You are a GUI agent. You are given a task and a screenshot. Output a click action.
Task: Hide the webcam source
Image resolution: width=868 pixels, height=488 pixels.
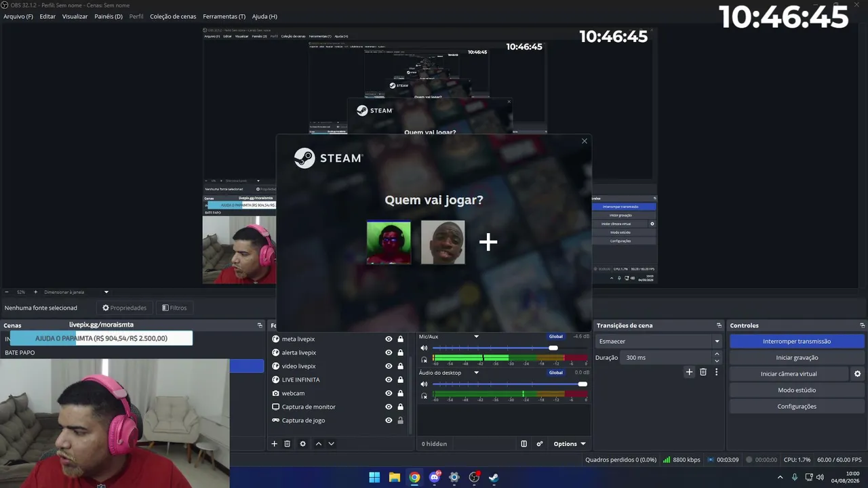(x=389, y=393)
